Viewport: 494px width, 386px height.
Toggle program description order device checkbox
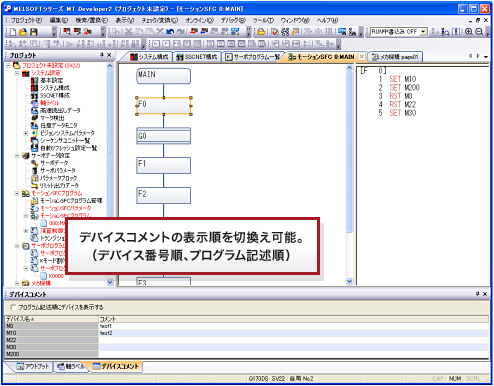pyautogui.click(x=13, y=307)
